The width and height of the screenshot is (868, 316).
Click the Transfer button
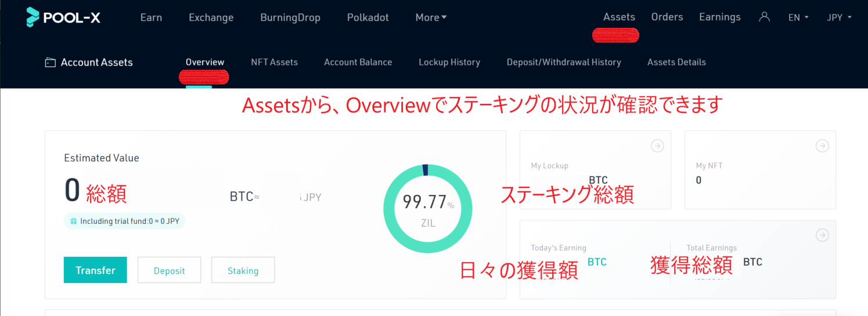tap(95, 270)
